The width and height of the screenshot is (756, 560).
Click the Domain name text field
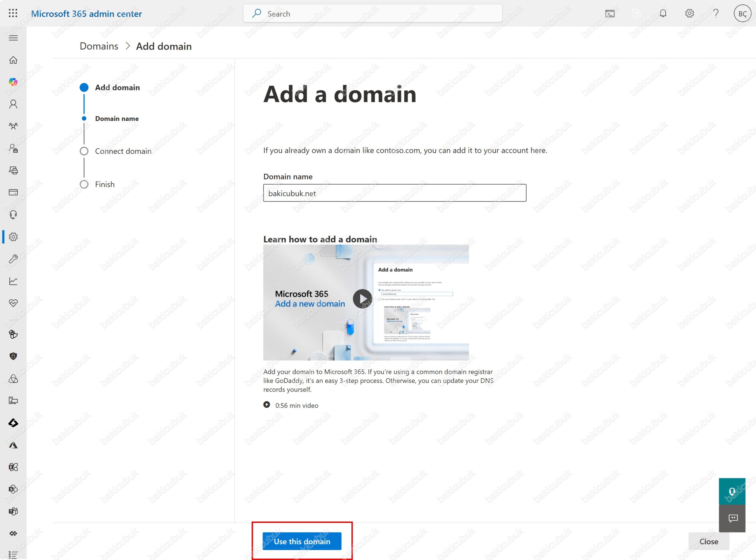(x=395, y=193)
